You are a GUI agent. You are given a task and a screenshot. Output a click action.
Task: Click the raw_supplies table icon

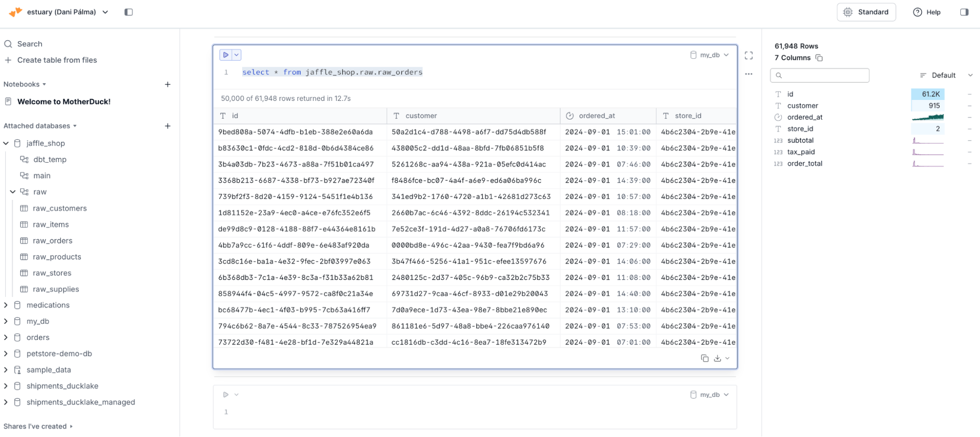pyautogui.click(x=24, y=289)
